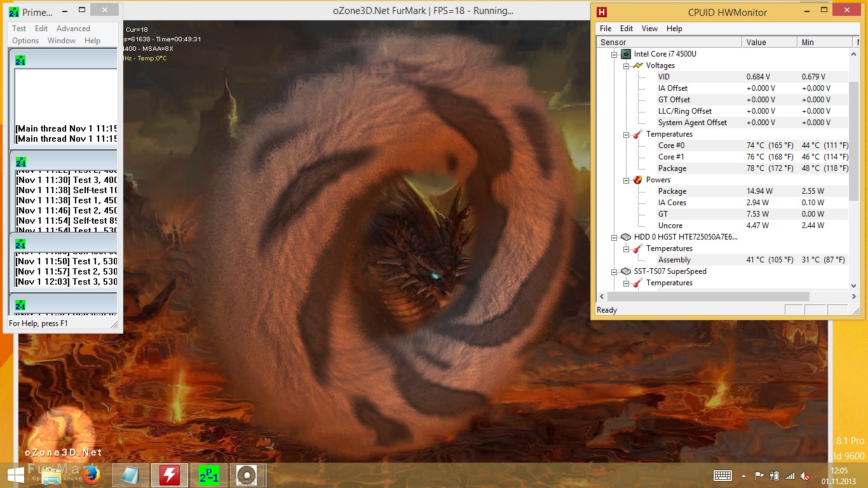This screenshot has height=488, width=868.
Task: Collapse the Intel Core i7 4500U node
Action: [614, 54]
